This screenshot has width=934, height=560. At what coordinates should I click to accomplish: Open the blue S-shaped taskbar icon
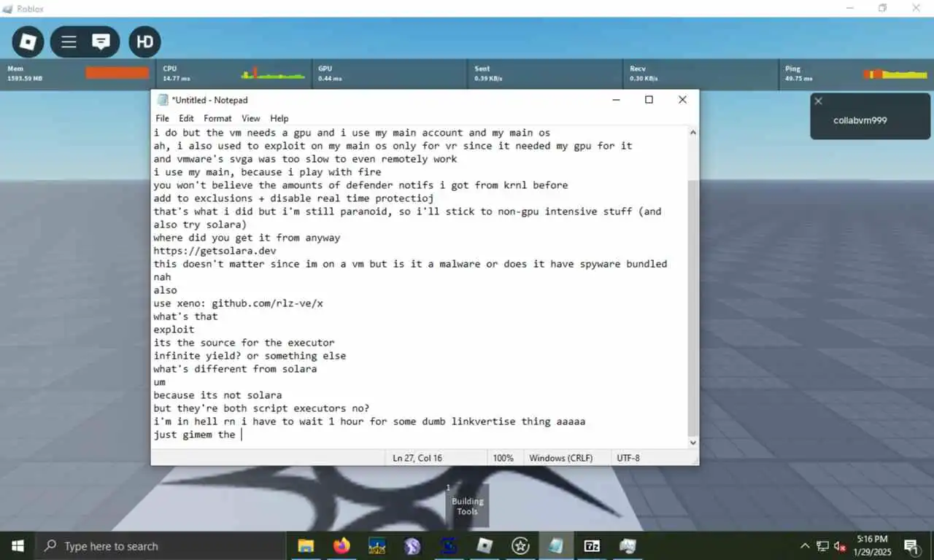(449, 545)
